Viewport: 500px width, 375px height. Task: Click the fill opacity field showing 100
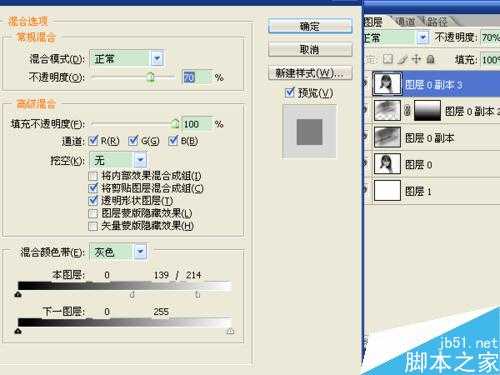[196, 124]
